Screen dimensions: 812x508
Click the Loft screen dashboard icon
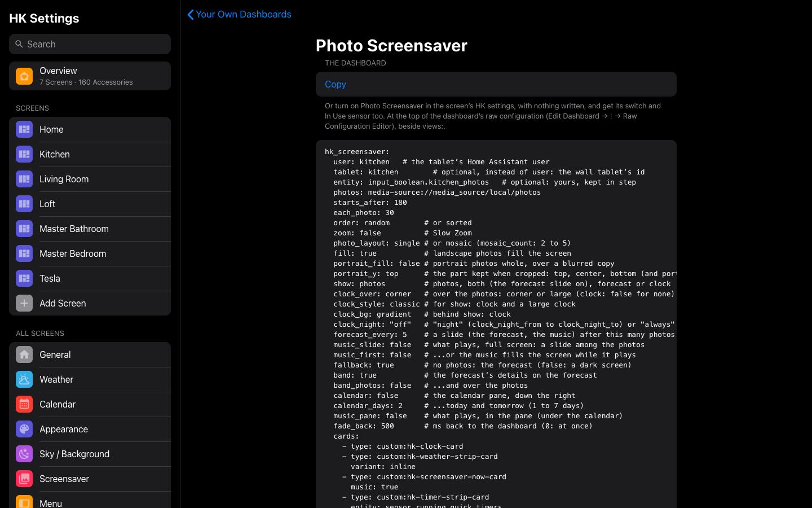coord(24,204)
